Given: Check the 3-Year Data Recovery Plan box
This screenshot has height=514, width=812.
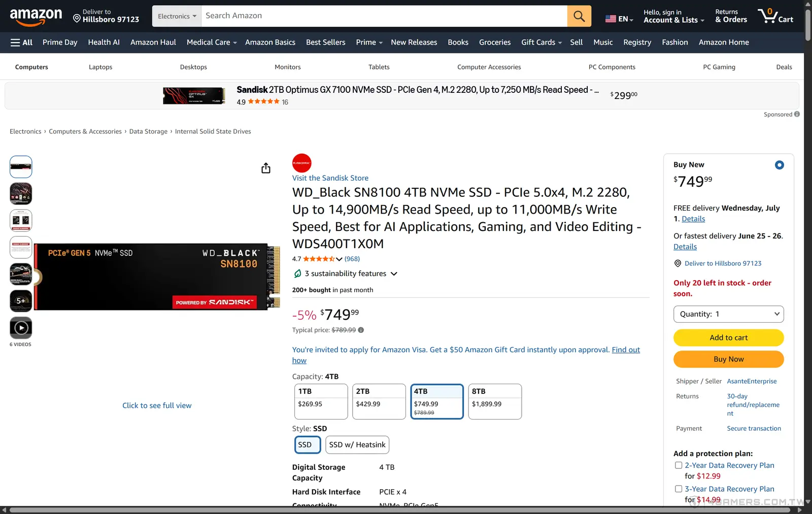Looking at the screenshot, I should (679, 489).
